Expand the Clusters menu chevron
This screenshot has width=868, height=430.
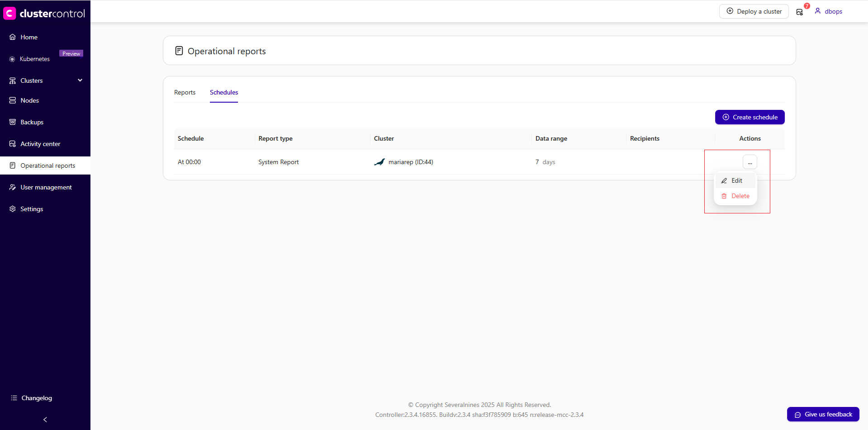(x=80, y=80)
